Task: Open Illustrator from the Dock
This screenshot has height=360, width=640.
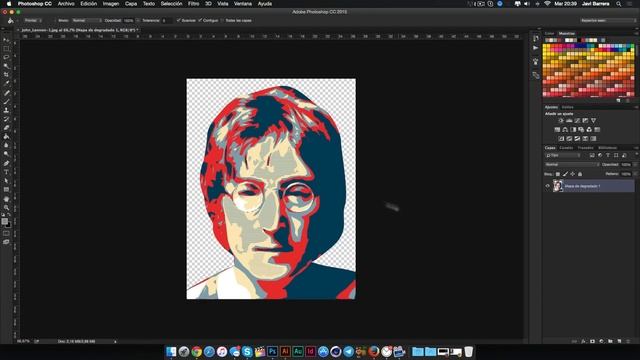Action: click(x=285, y=351)
